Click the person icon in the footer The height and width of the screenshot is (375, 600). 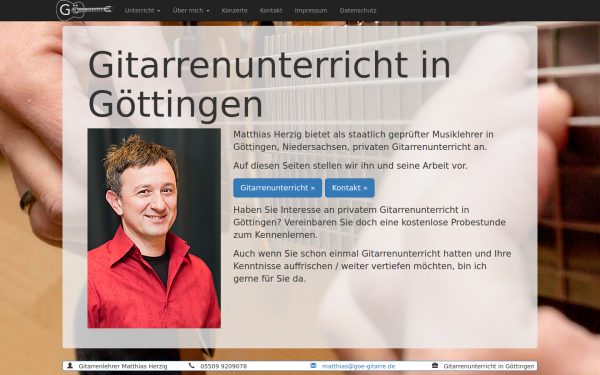(x=70, y=365)
